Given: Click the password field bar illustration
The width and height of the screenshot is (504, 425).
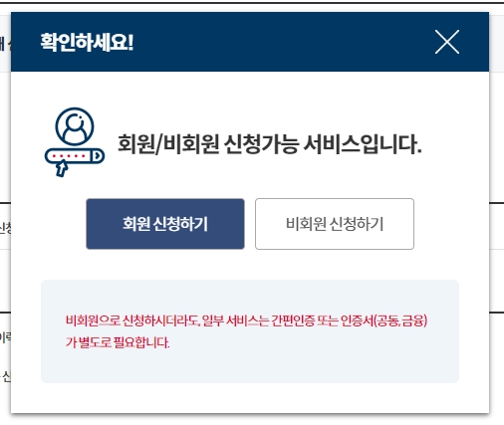Looking at the screenshot, I should pyautogui.click(x=75, y=155).
